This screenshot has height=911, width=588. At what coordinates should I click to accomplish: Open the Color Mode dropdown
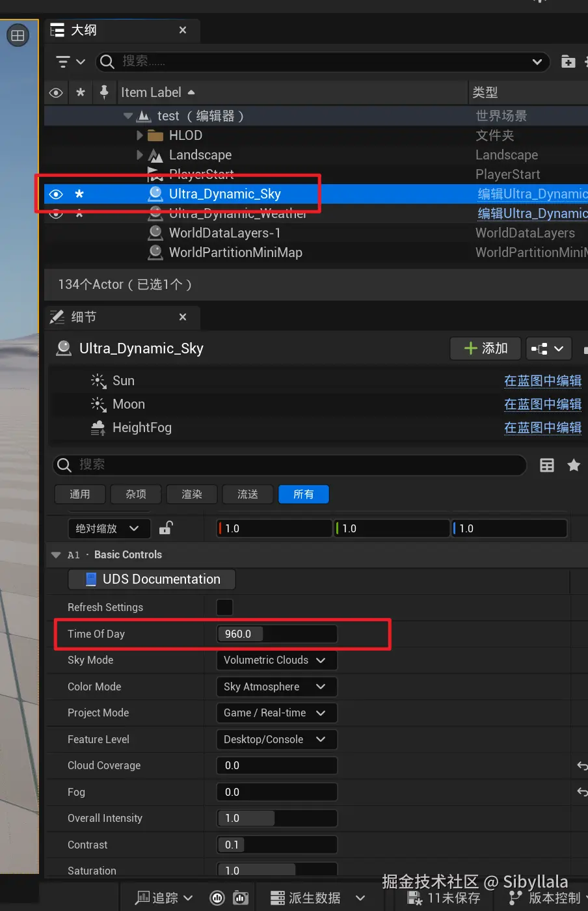pyautogui.click(x=277, y=687)
